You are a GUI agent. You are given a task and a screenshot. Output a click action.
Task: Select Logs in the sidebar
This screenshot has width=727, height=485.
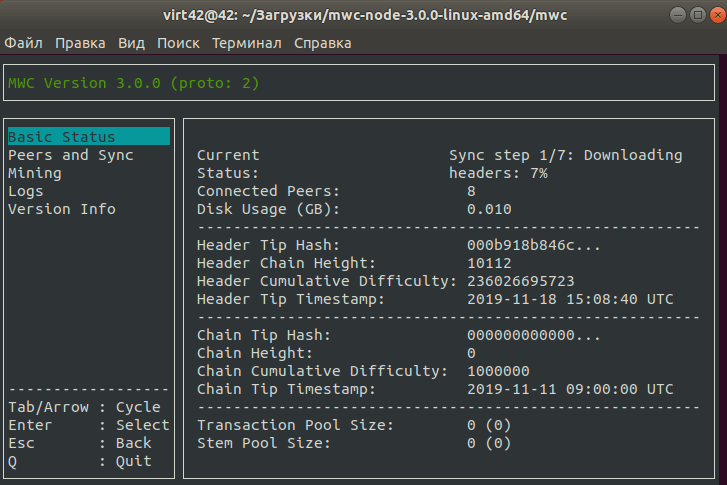point(26,191)
